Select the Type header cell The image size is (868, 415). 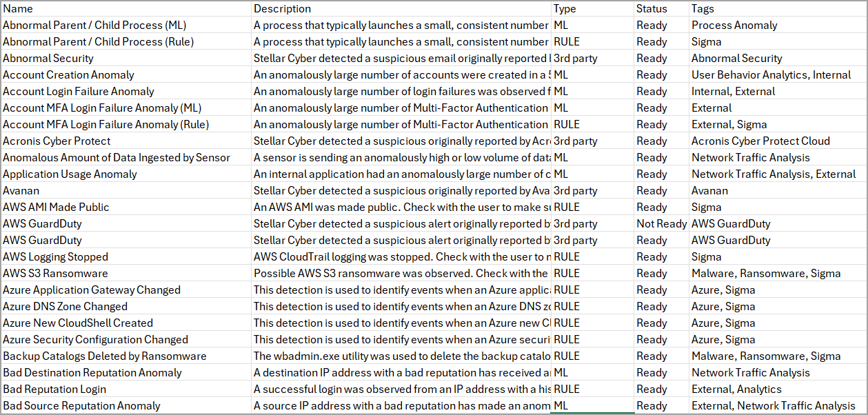click(592, 9)
